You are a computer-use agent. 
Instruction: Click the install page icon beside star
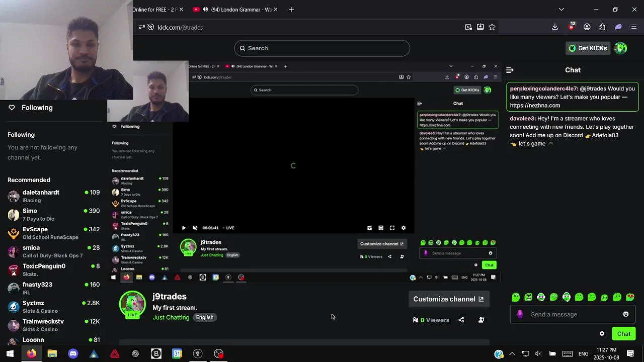[480, 27]
